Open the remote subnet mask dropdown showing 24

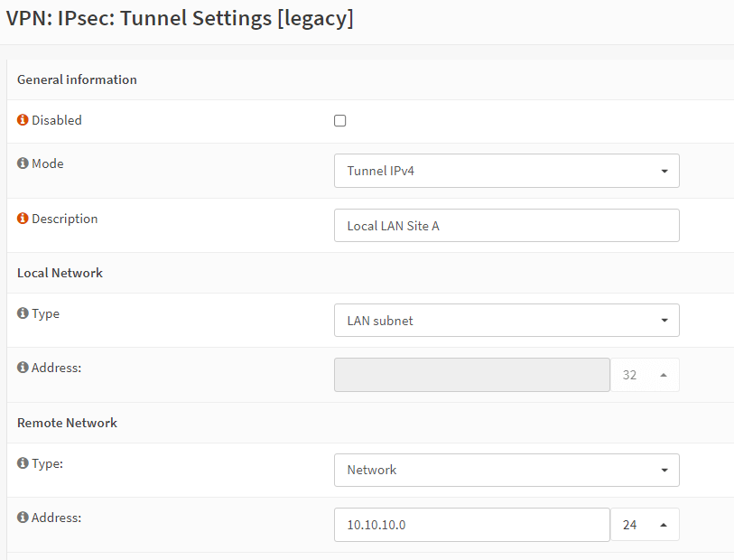[x=645, y=525]
